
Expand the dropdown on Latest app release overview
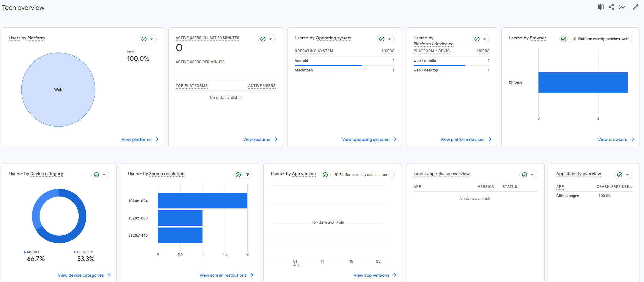pos(533,175)
